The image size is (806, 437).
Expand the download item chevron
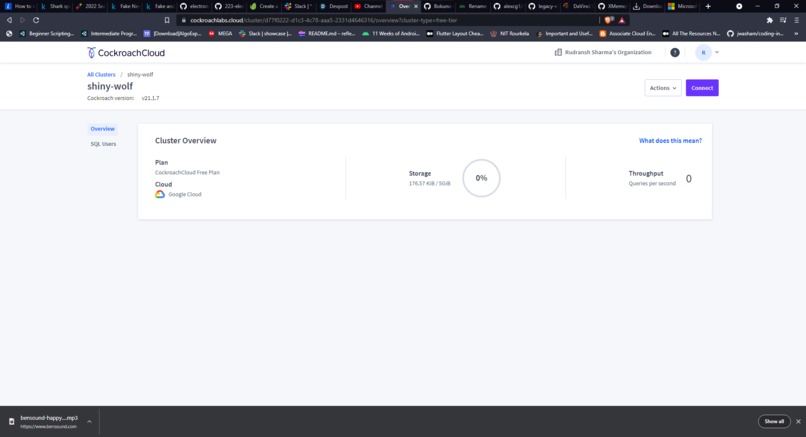pyautogui.click(x=89, y=422)
